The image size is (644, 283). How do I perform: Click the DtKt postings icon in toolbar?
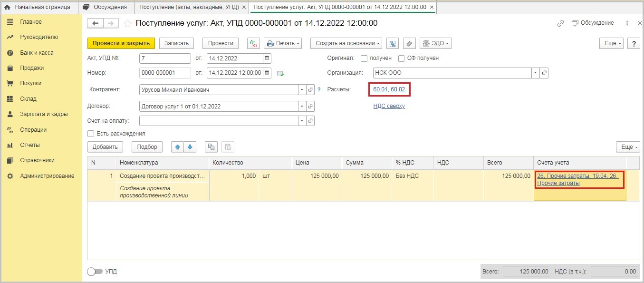(253, 43)
